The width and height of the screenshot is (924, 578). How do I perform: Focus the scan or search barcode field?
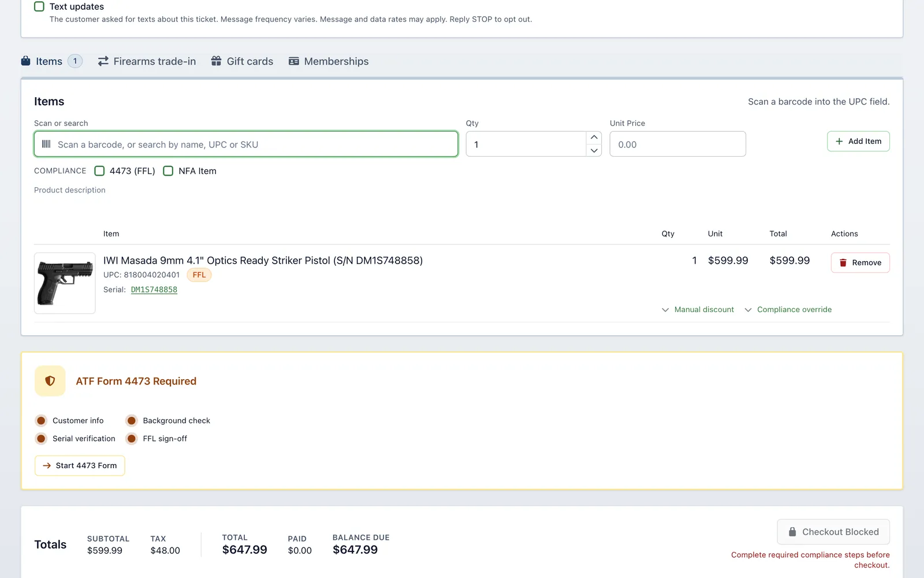[x=246, y=144]
